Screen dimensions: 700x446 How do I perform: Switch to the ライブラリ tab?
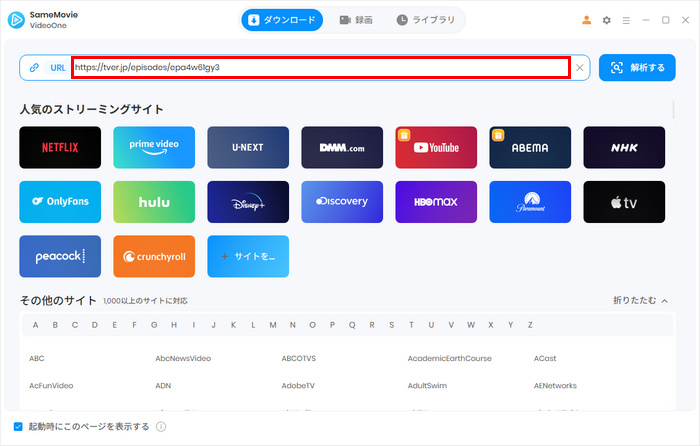click(426, 20)
